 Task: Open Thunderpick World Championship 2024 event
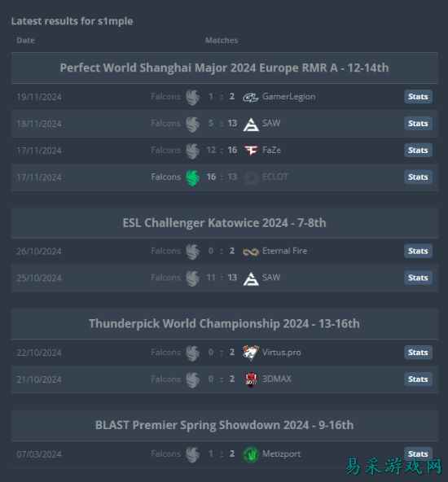(x=225, y=324)
